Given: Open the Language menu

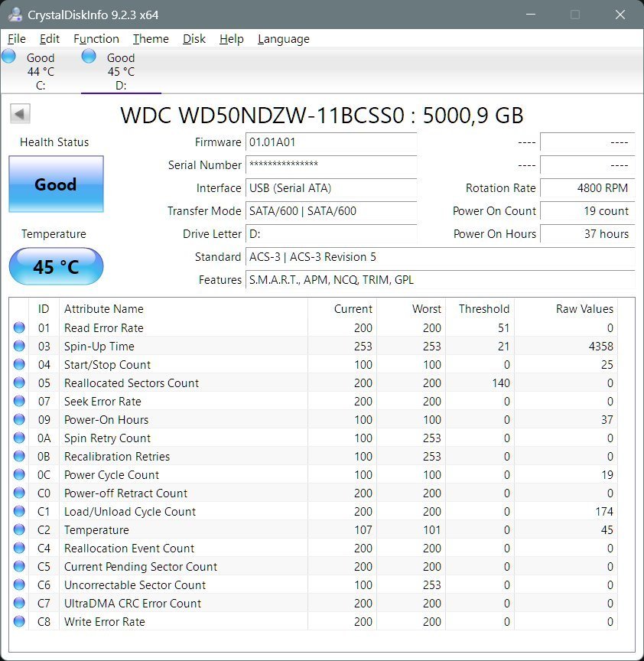Looking at the screenshot, I should (283, 39).
